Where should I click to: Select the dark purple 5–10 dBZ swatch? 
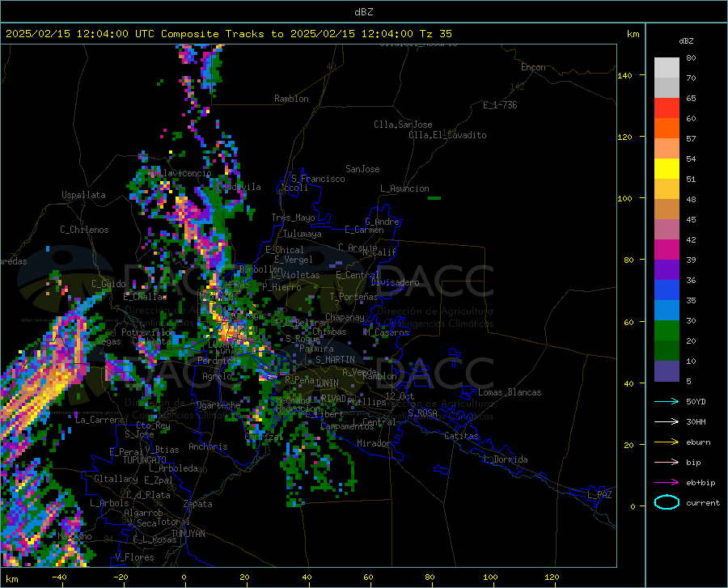(x=667, y=371)
